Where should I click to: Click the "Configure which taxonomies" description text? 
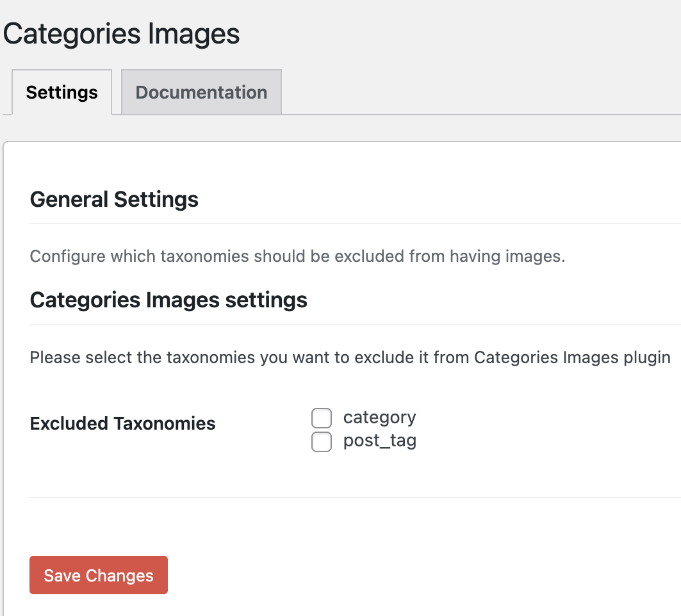click(297, 257)
